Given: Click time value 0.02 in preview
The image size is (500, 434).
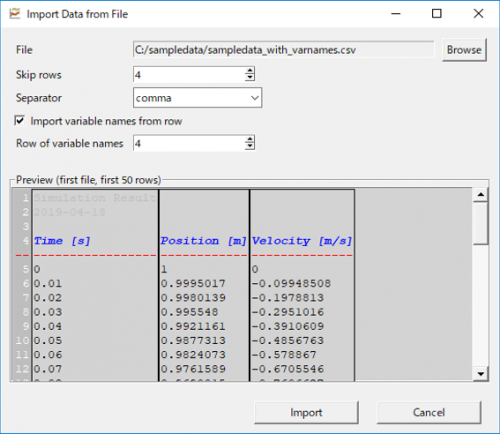Looking at the screenshot, I should pos(48,298).
